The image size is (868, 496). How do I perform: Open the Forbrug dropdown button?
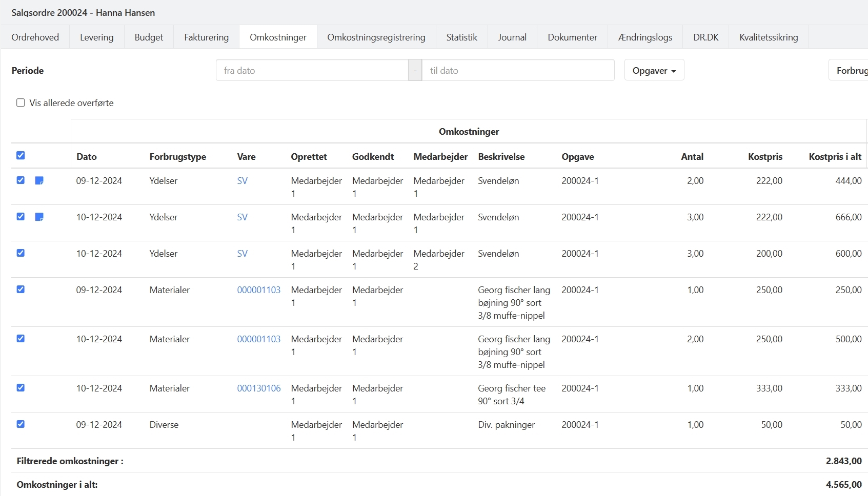[850, 70]
